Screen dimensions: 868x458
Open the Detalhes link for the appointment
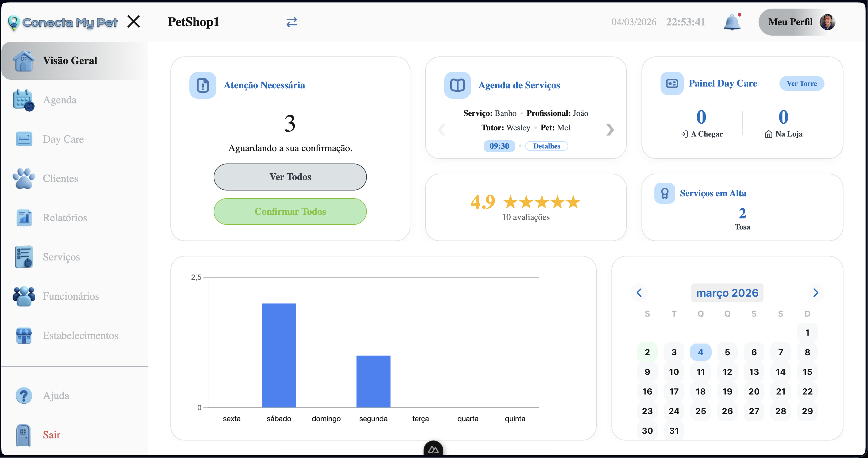coord(546,146)
